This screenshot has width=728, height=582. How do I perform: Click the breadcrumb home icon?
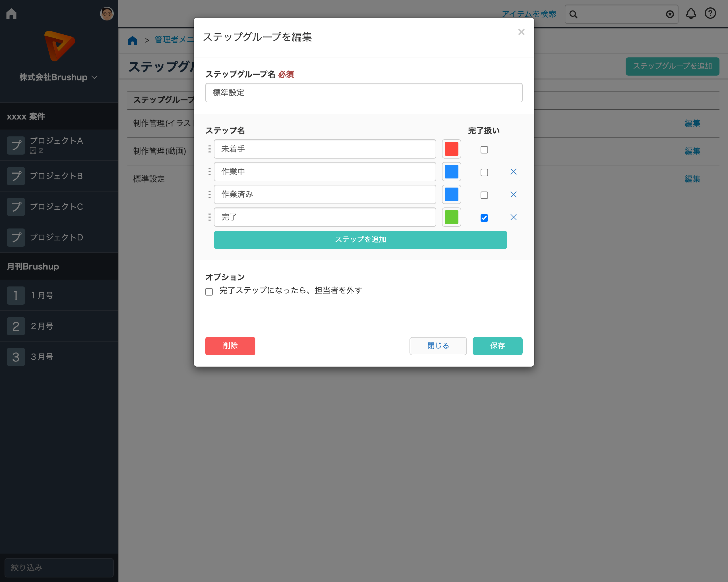coord(132,40)
